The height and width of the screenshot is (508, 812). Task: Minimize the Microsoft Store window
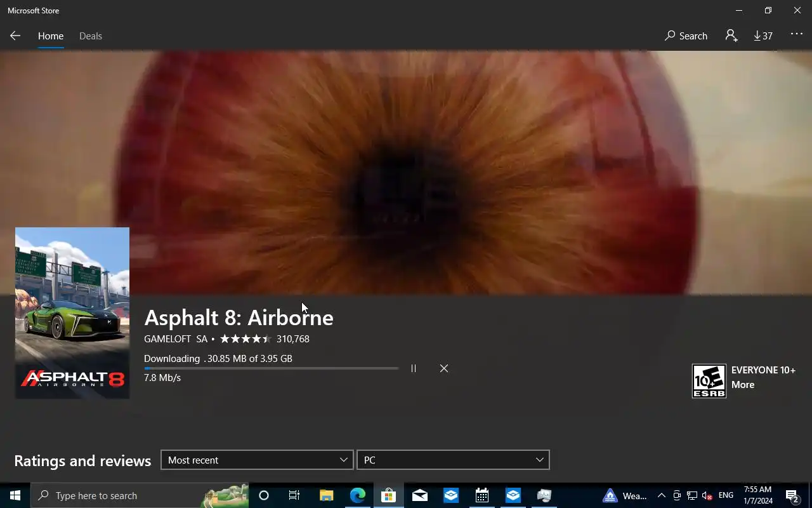coord(739,10)
